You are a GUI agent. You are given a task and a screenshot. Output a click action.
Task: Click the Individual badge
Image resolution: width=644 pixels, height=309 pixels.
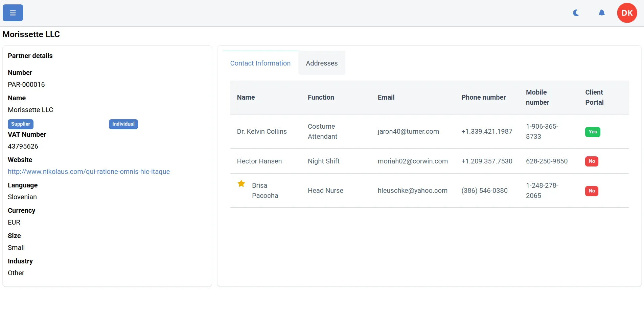pyautogui.click(x=123, y=124)
